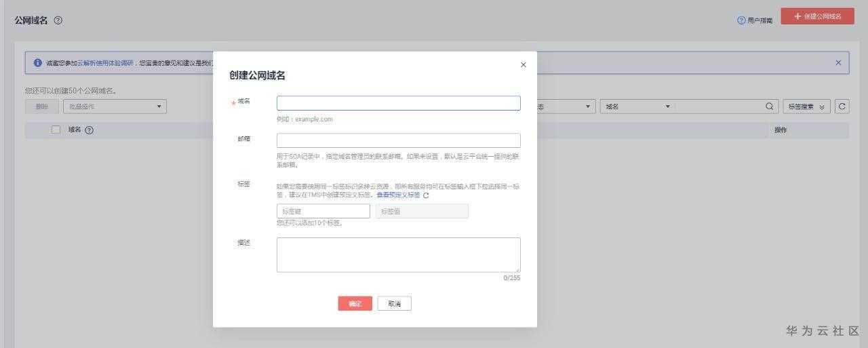This screenshot has height=348, width=868.
Task: Dismiss the survey notification banner
Action: pyautogui.click(x=838, y=62)
